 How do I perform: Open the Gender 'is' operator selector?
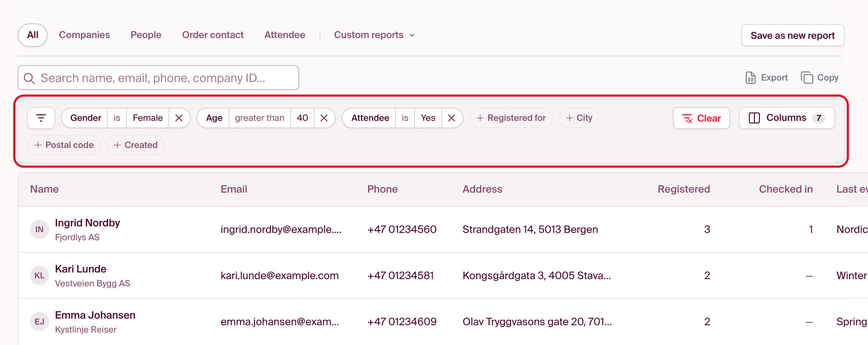[117, 118]
